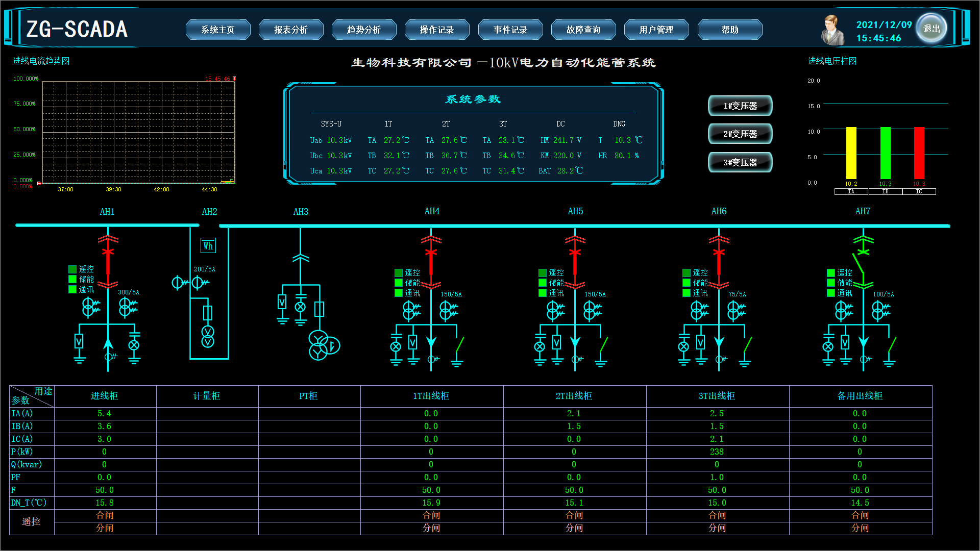Screen dimensions: 980x551
Task: Open the 故障查询 menu
Action: coord(583,30)
